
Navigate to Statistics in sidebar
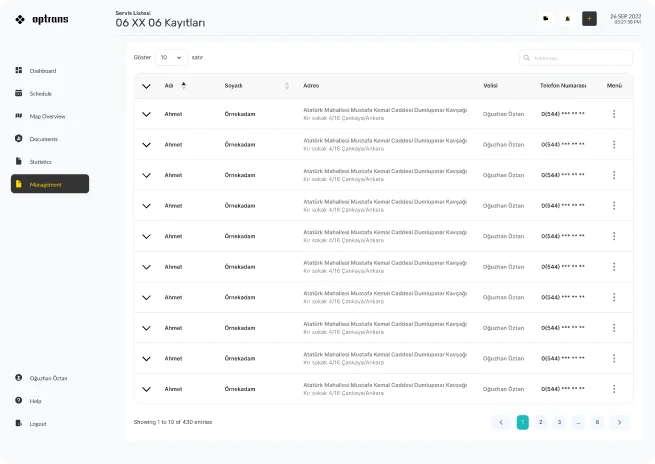(40, 161)
